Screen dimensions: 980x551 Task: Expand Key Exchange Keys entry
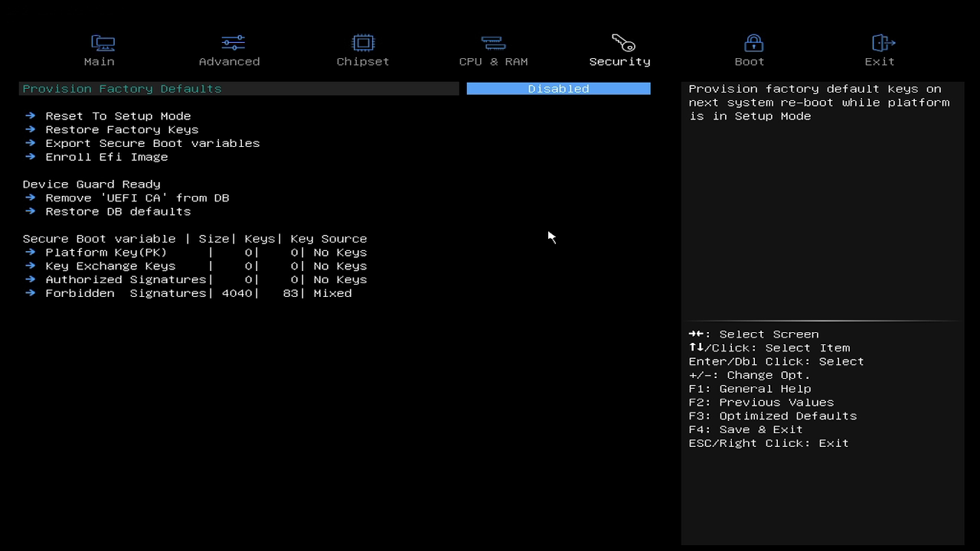point(110,266)
